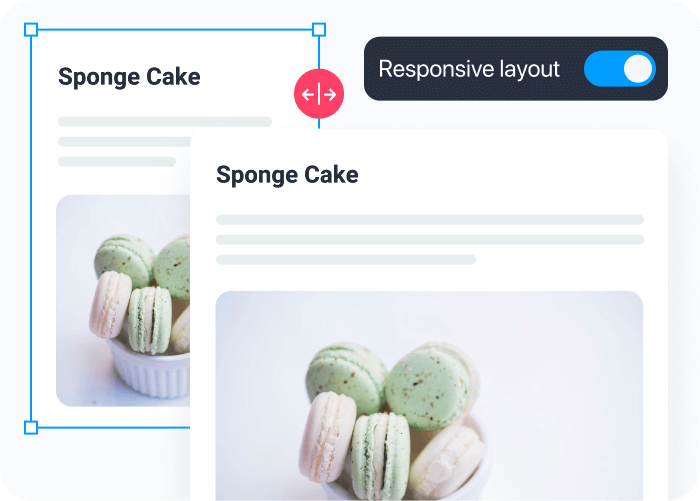Click the first placeholder text line in front card

pos(430,220)
